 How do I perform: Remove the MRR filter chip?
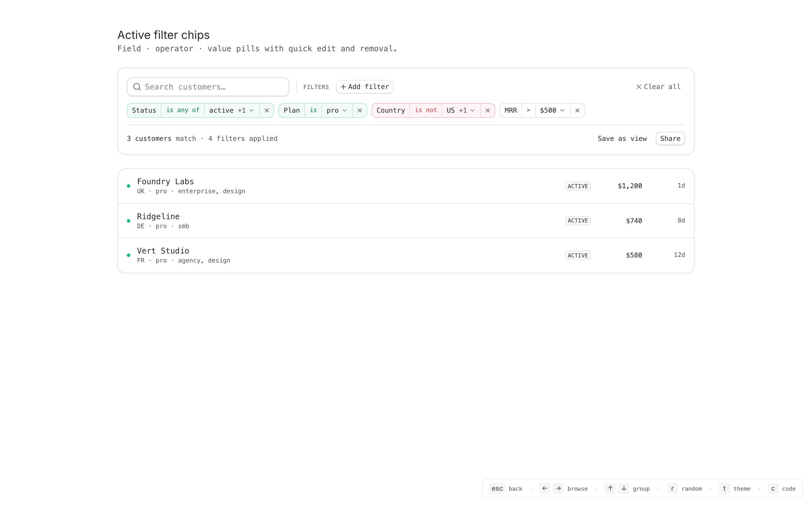click(577, 110)
